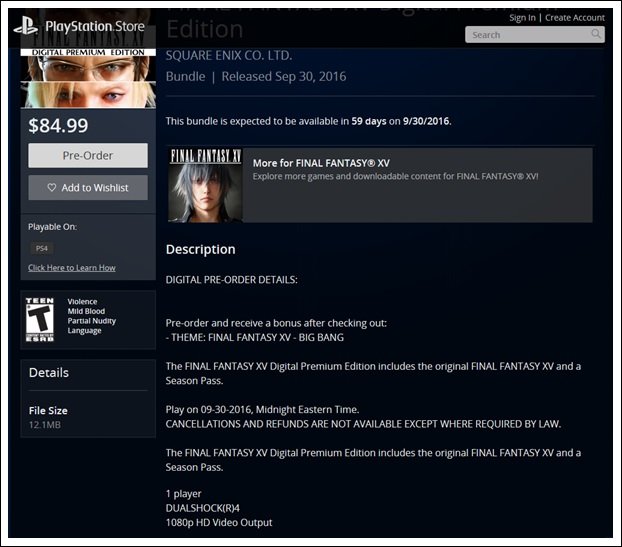Viewport: 622px width, 547px height.
Task: Open the Sign In link
Action: pyautogui.click(x=522, y=18)
